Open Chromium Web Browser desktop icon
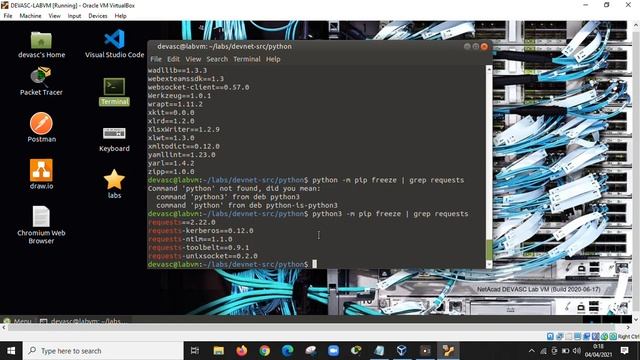Viewport: 640px width, 360px height. coord(41,225)
